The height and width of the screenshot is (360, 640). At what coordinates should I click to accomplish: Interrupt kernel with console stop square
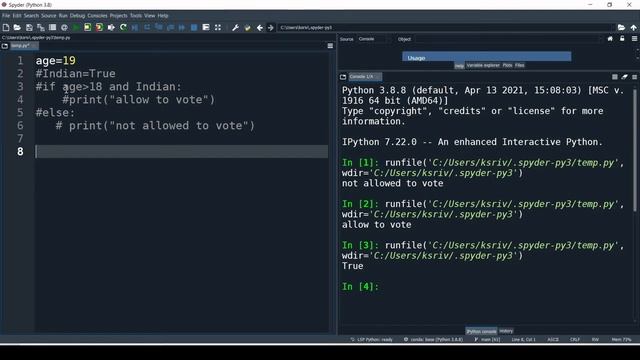615,77
